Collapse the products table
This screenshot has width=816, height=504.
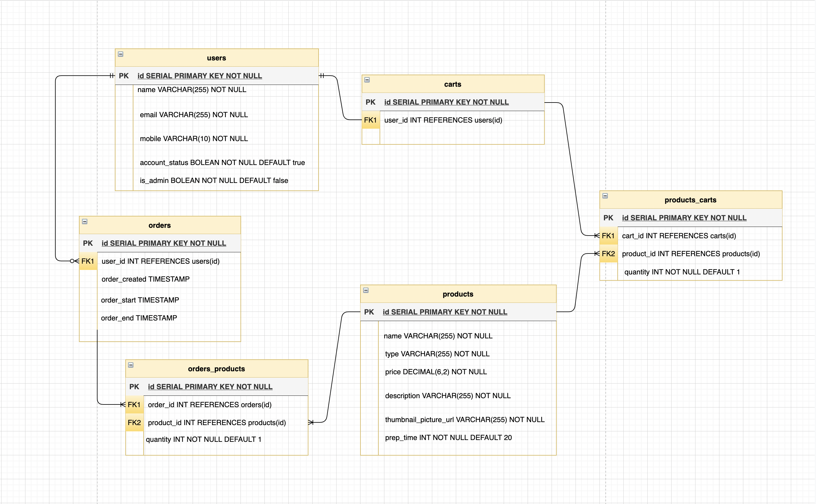[366, 290]
